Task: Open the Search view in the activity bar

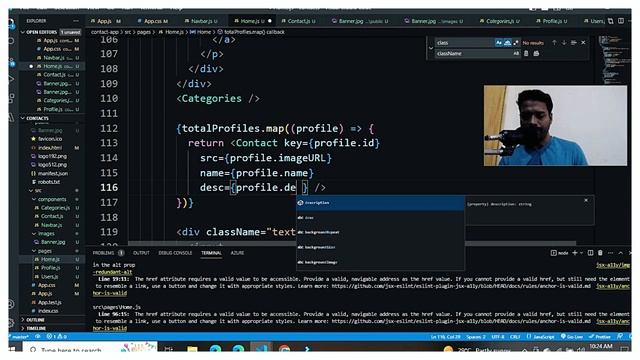Action: point(11,41)
